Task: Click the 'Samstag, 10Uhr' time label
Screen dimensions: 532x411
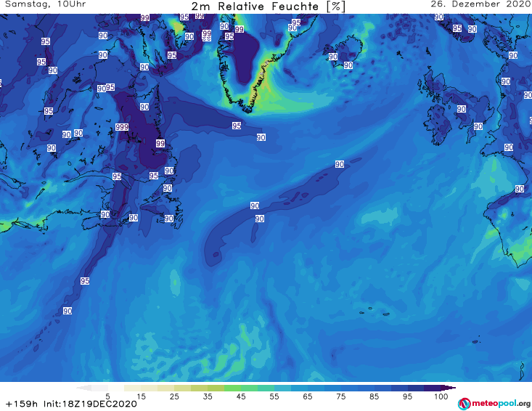Action: point(45,4)
